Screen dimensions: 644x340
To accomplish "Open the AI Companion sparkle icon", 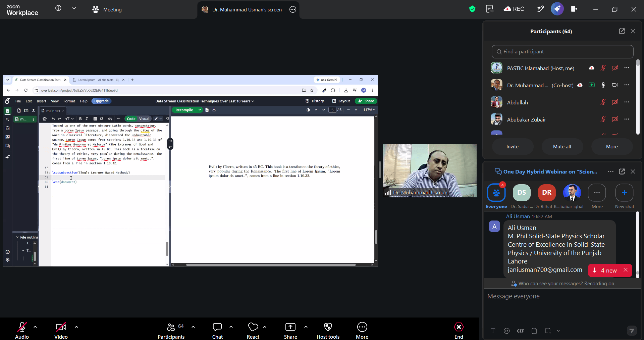I will pyautogui.click(x=557, y=9).
